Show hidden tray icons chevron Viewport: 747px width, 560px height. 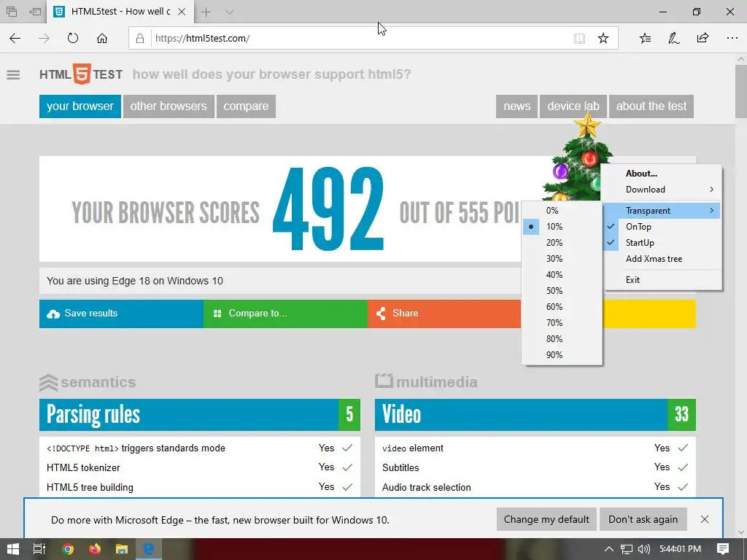[x=609, y=549]
